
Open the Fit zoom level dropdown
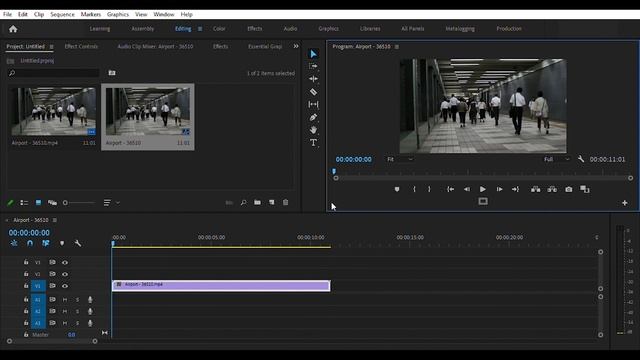[x=400, y=159]
